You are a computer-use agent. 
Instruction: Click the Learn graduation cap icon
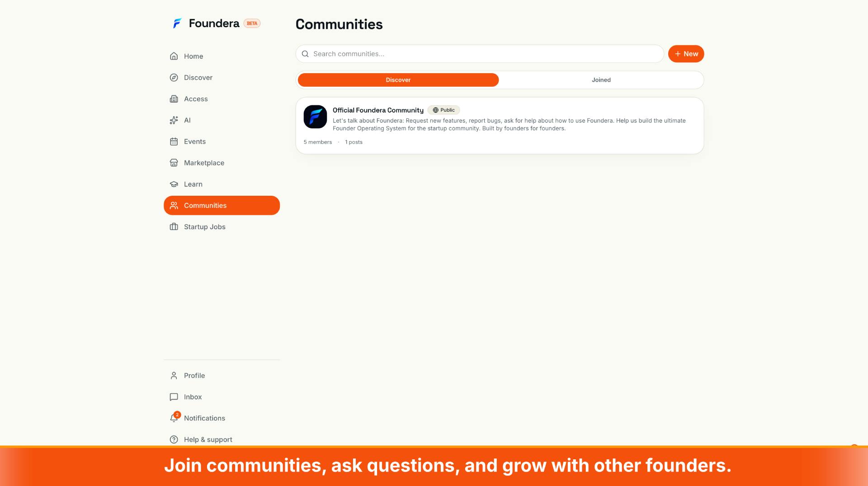click(174, 184)
